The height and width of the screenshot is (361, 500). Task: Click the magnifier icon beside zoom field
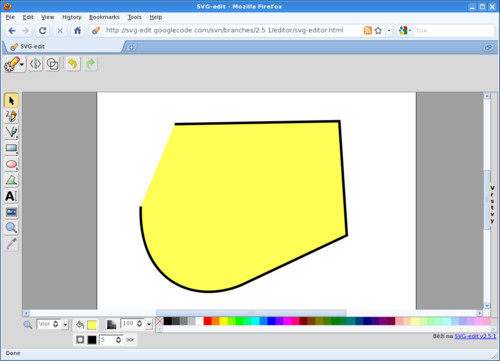28,325
